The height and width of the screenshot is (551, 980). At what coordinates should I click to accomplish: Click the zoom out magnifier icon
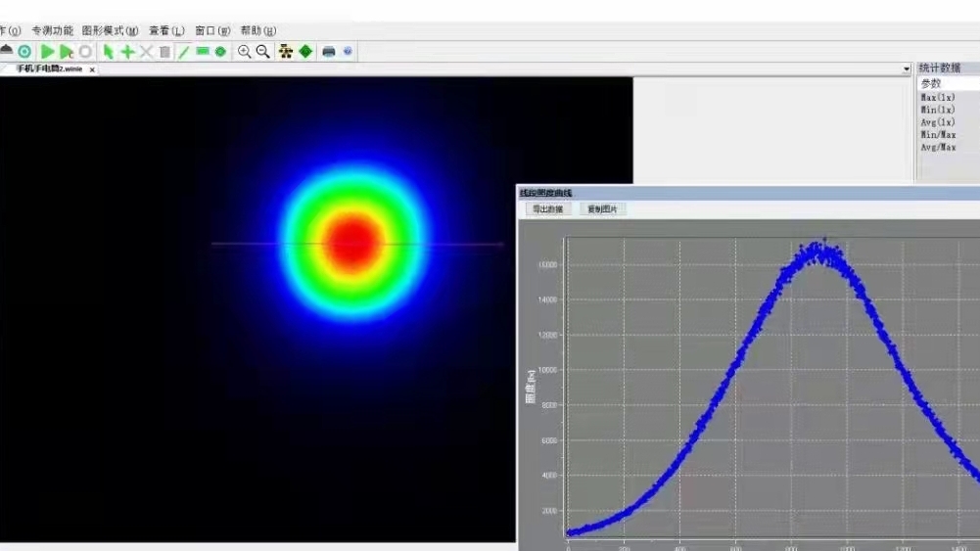point(262,52)
